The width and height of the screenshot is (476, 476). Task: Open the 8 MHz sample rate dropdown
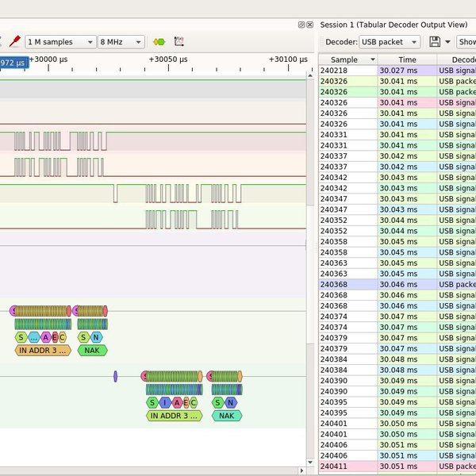click(121, 41)
